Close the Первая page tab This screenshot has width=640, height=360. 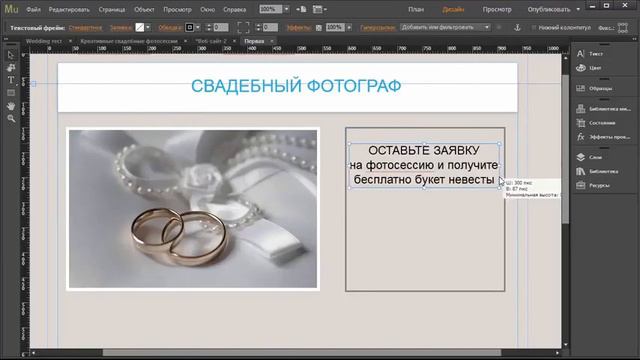(x=272, y=41)
